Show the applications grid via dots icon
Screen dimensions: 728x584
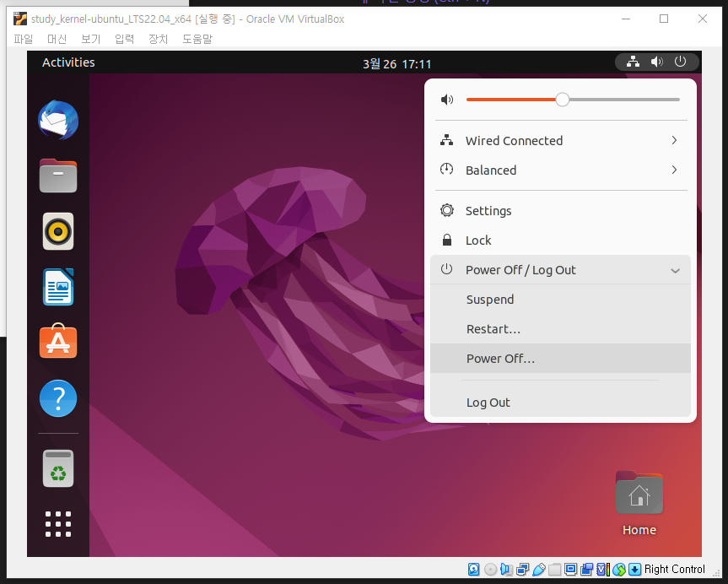pos(57,523)
